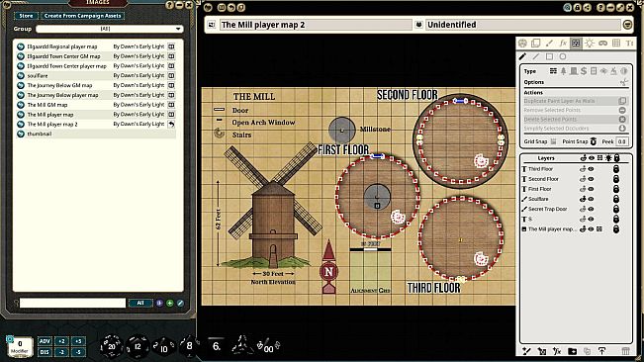Toggle visibility of Soulflare layer
Viewport: 644px width, 362px height.
click(591, 199)
